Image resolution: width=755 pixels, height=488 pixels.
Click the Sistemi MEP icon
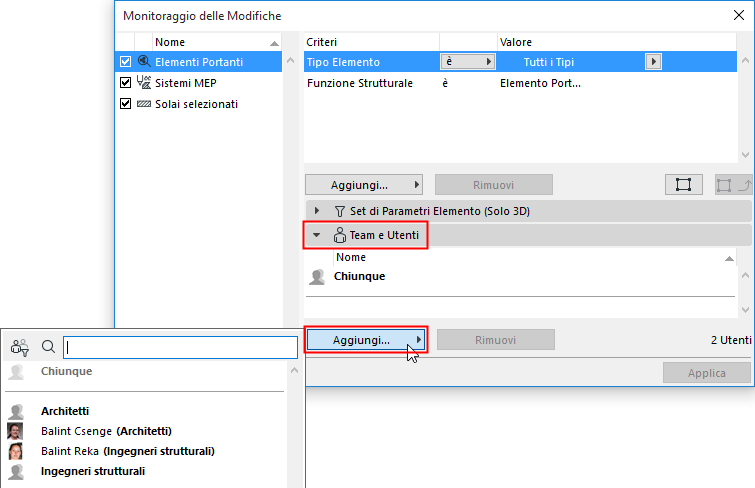click(144, 82)
